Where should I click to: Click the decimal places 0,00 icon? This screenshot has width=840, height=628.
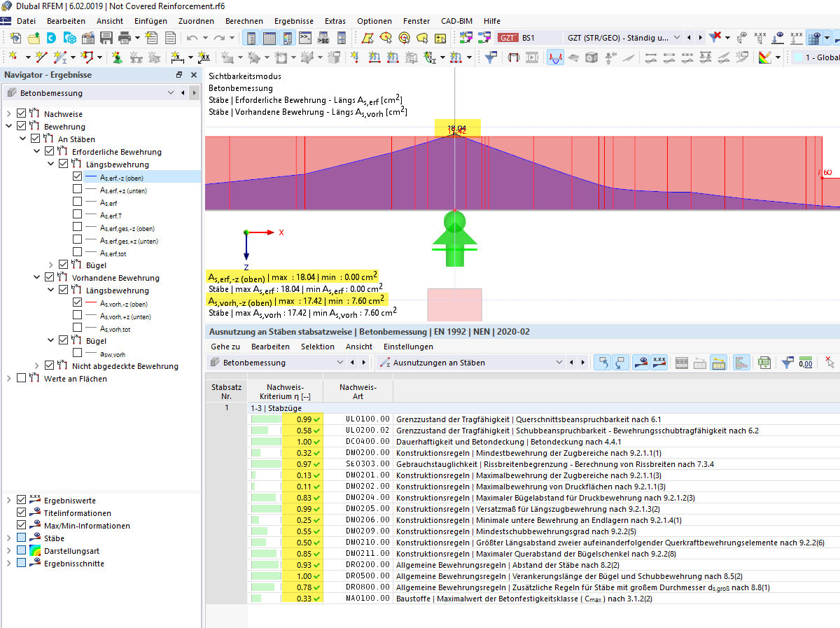point(806,363)
